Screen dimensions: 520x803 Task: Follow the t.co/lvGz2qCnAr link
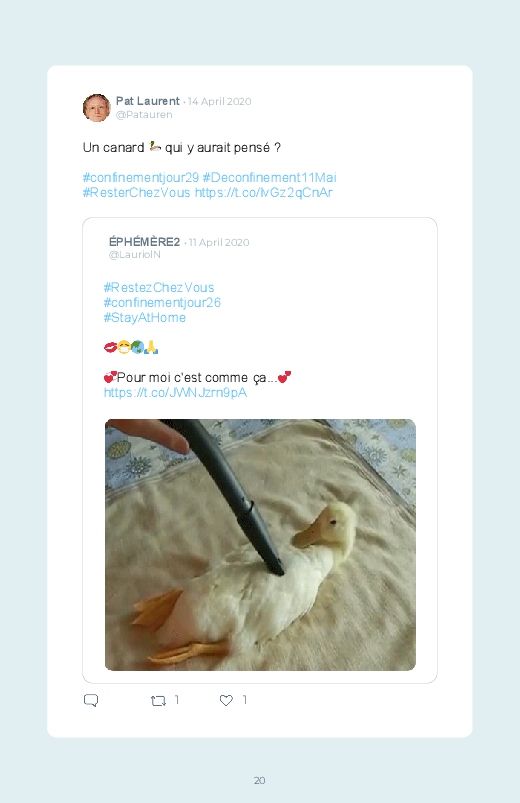point(264,193)
